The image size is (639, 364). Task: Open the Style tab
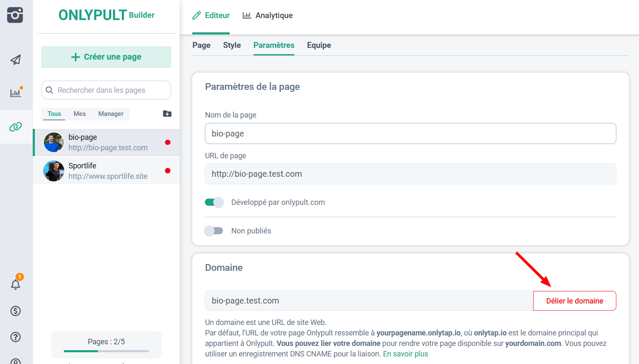point(232,45)
